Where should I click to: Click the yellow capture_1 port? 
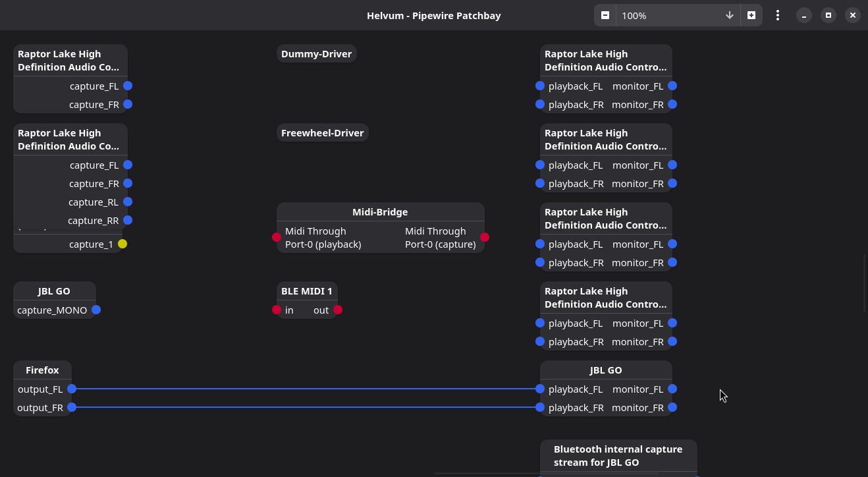click(x=122, y=244)
